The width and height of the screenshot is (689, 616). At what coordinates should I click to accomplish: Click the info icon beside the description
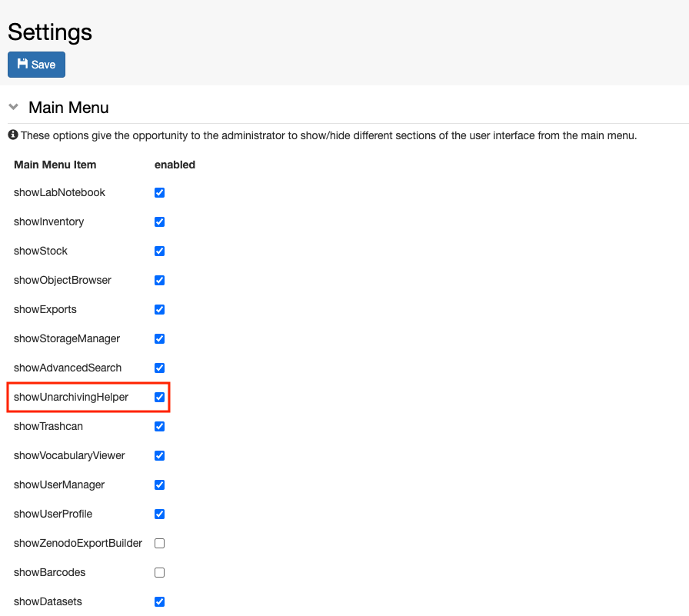click(x=13, y=135)
